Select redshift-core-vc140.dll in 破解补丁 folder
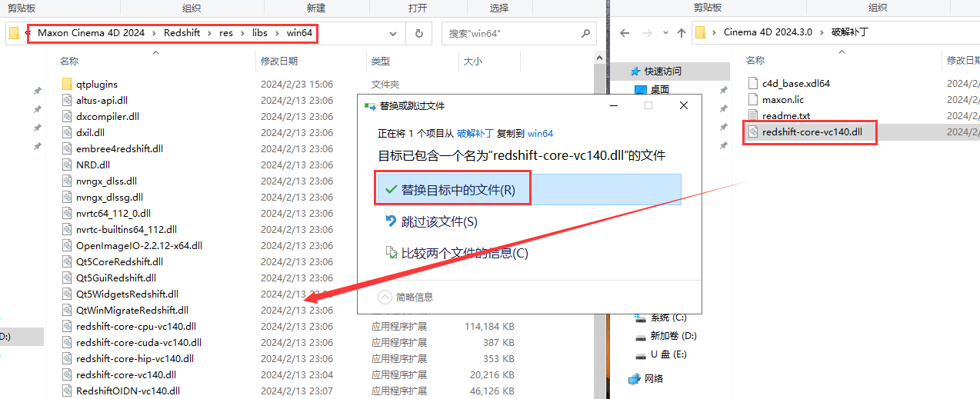 point(812,132)
